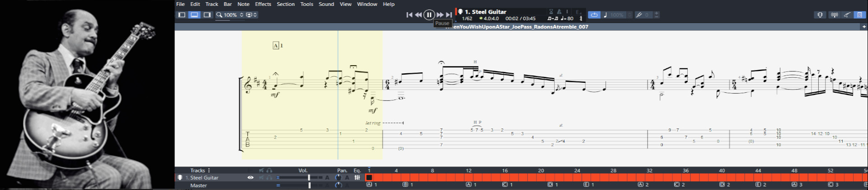
Task: Toggle the count-in hourglass icon
Action: tap(551, 12)
